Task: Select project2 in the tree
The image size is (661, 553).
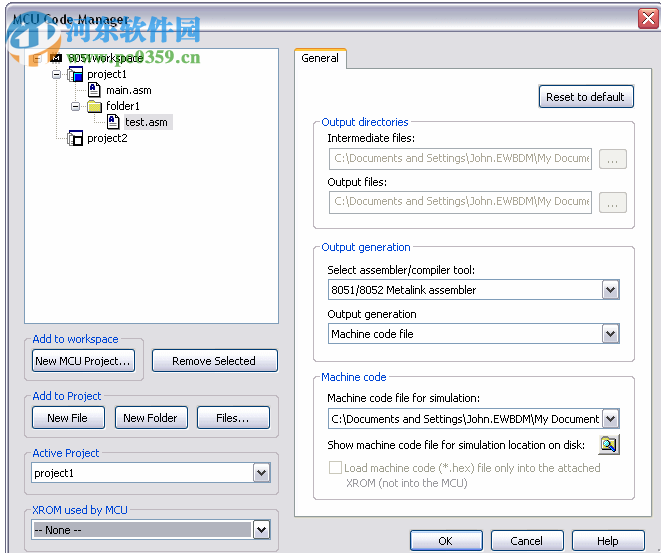Action: [107, 138]
